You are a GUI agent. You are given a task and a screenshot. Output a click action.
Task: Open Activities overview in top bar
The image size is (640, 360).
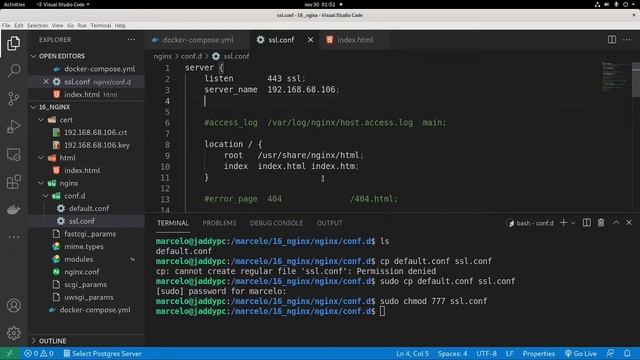pyautogui.click(x=14, y=4)
